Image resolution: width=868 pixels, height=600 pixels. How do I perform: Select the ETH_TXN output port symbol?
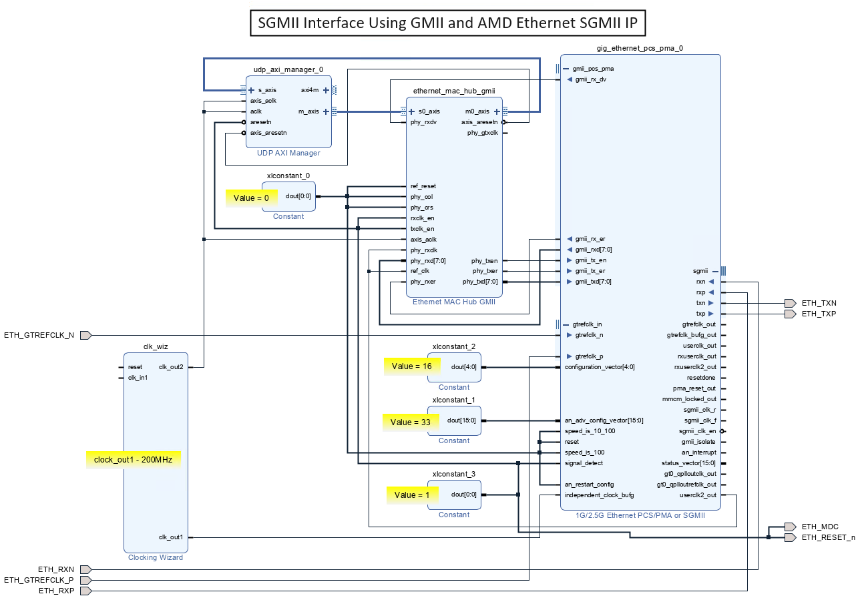(x=791, y=303)
